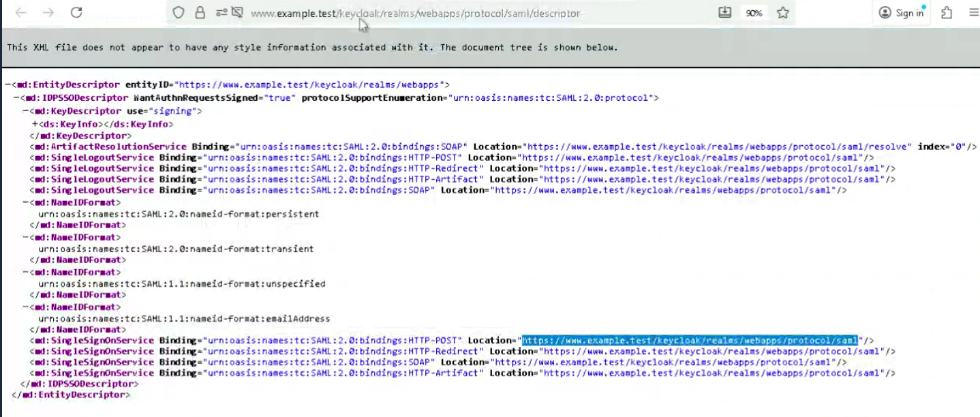Click the entityID value of EntityDescriptor
The image size is (980, 417).
pyautogui.click(x=312, y=84)
